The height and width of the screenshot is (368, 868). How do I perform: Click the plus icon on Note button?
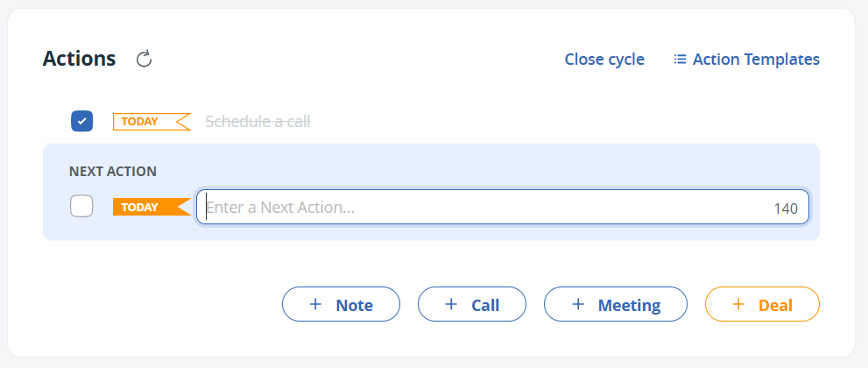pyautogui.click(x=315, y=304)
